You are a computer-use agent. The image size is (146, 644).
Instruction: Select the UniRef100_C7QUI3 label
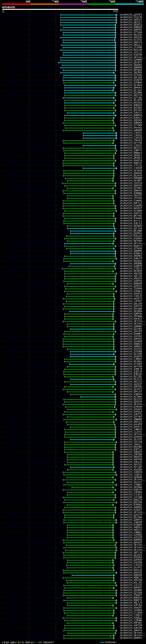(131, 268)
